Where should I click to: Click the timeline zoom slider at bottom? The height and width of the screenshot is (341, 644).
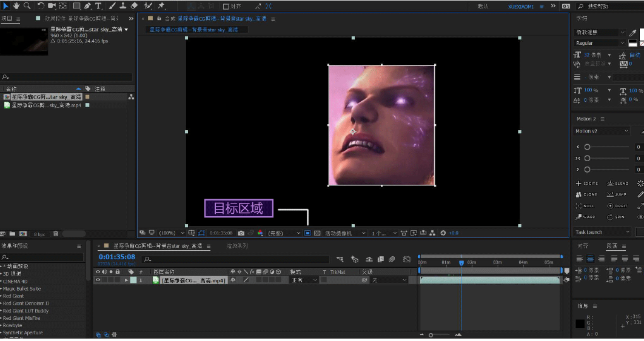(x=440, y=336)
